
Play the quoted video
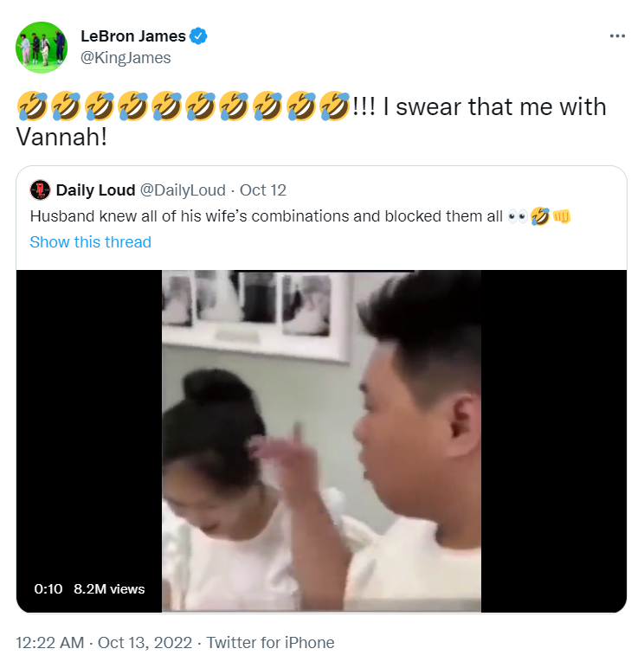click(321, 441)
